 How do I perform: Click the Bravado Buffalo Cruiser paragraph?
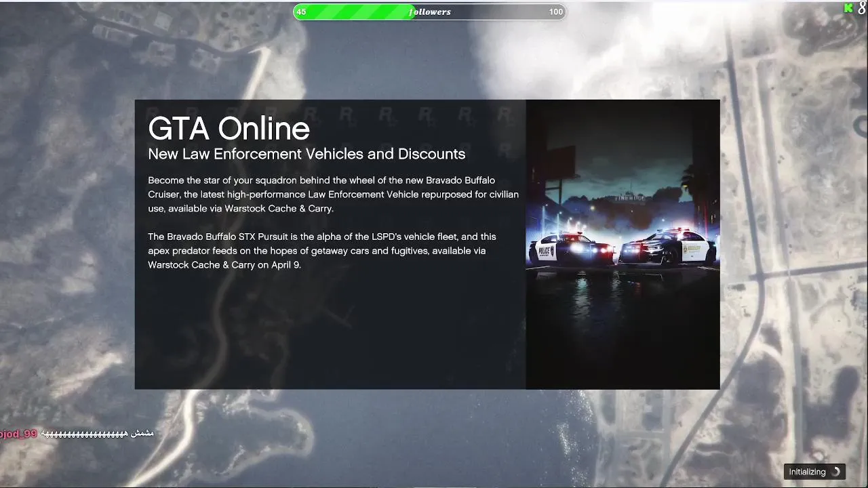333,195
